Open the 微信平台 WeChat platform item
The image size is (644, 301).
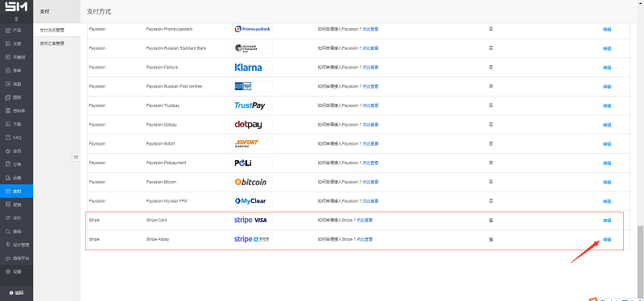(x=16, y=258)
